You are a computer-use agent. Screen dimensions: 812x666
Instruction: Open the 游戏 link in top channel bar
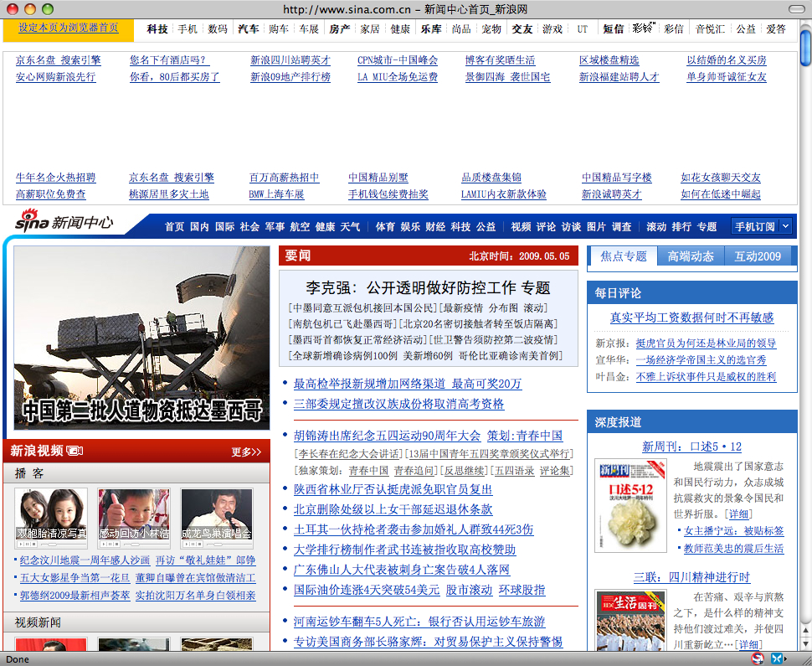(552, 29)
